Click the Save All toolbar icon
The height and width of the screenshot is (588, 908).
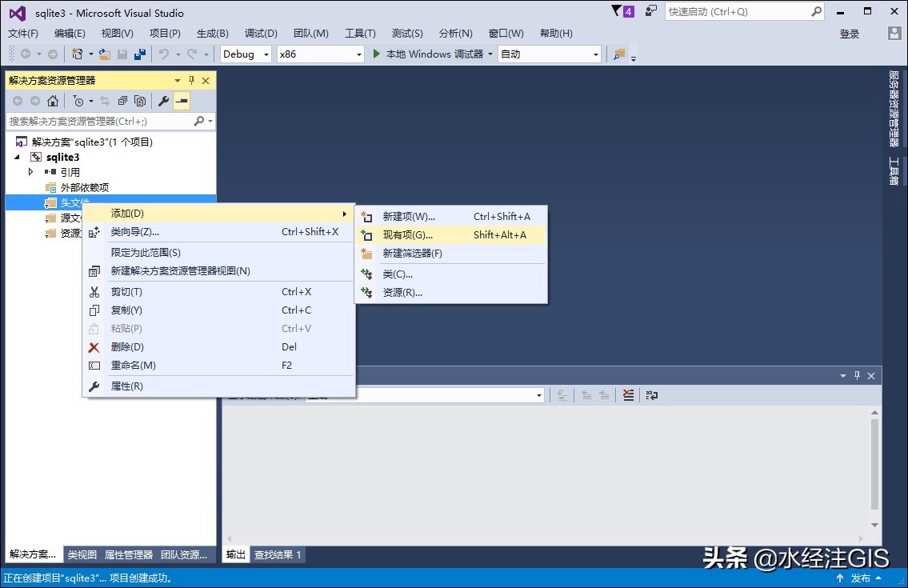coord(140,54)
